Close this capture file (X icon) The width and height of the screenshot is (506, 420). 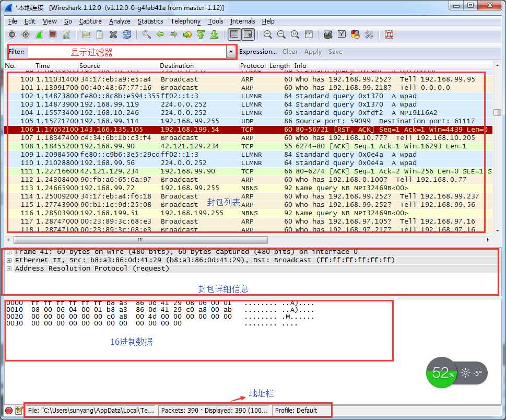point(113,34)
